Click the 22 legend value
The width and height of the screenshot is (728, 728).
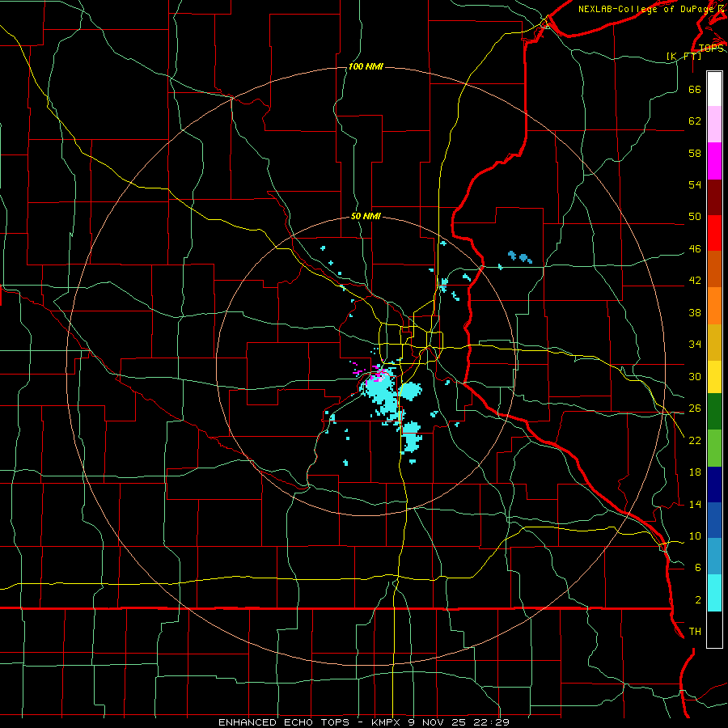tap(695, 440)
